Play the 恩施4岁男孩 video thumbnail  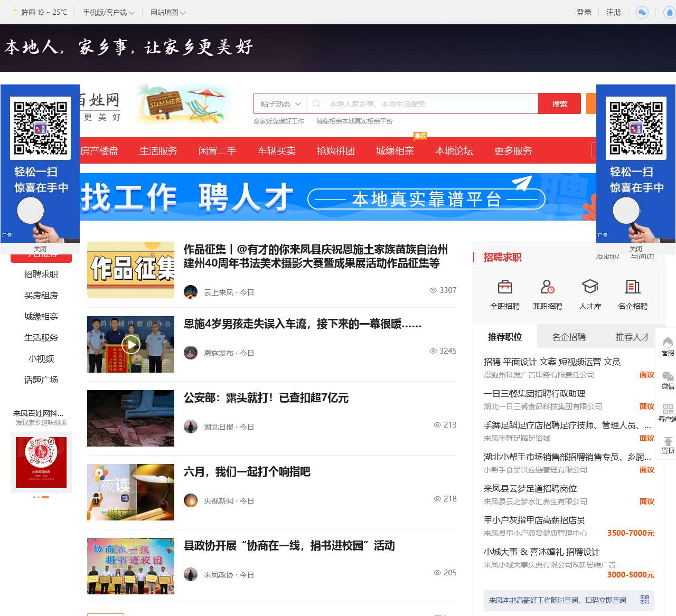130,344
